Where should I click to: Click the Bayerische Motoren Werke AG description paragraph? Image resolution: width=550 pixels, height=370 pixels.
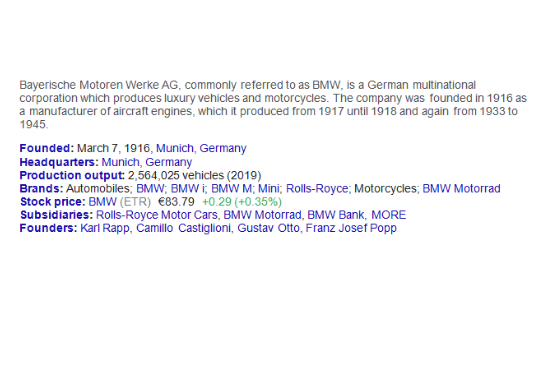[x=273, y=105]
